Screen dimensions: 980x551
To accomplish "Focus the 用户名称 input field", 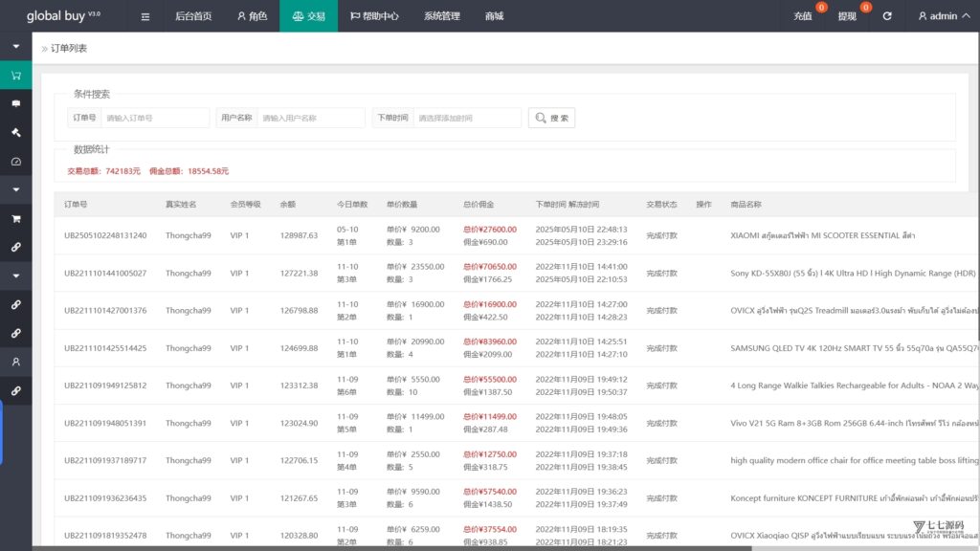I will [311, 118].
